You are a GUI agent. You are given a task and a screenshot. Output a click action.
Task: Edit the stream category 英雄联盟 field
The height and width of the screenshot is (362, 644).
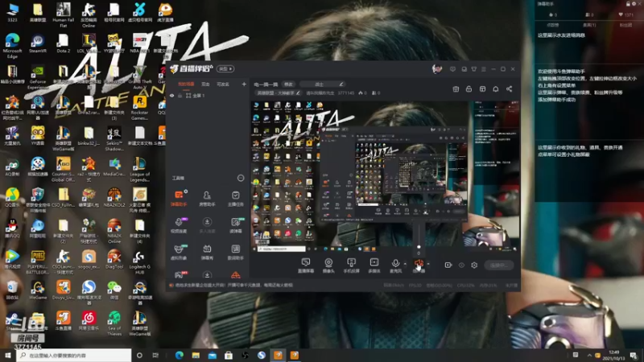coord(278,93)
